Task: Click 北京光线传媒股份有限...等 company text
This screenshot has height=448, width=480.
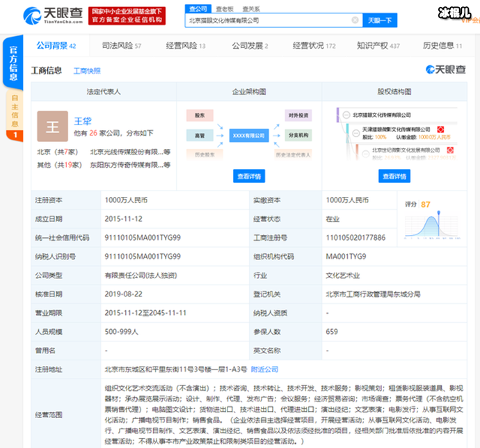Action: pyautogui.click(x=130, y=152)
